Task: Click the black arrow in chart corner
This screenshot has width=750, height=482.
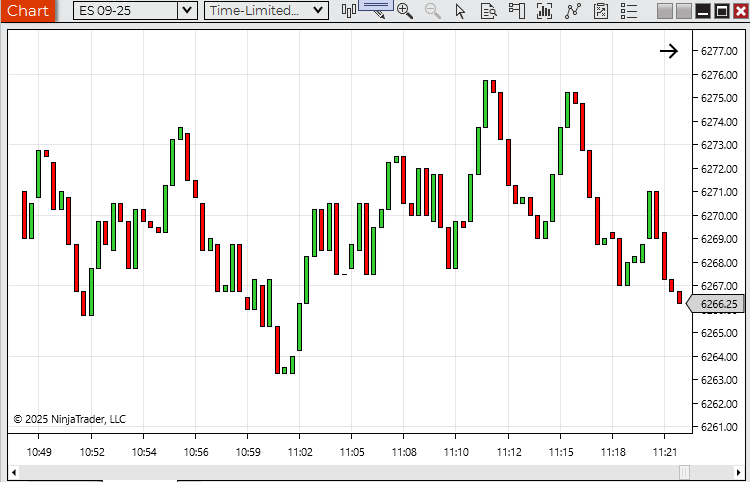Action: click(x=669, y=51)
